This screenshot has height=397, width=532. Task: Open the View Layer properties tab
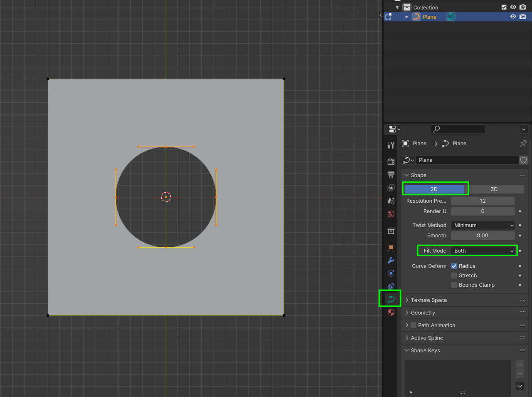(391, 188)
